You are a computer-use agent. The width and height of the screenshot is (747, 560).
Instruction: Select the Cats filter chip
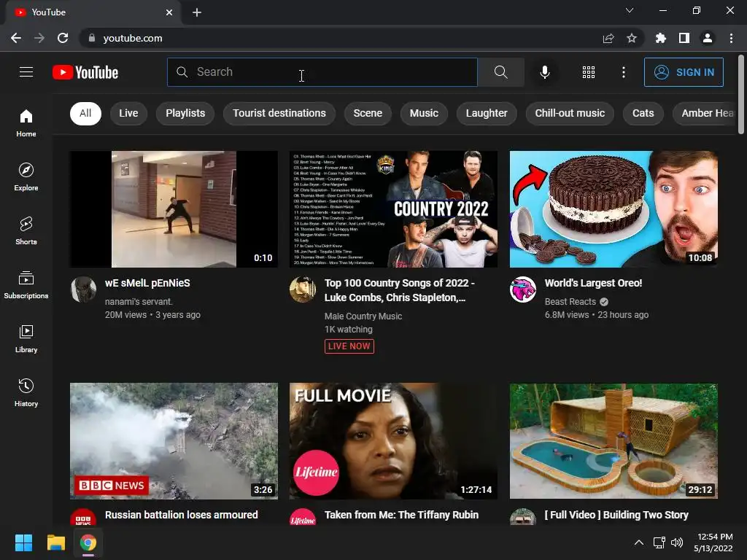(643, 113)
